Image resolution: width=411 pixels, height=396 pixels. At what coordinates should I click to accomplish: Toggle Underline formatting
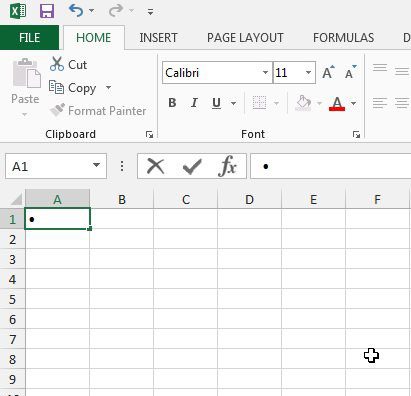tap(217, 103)
